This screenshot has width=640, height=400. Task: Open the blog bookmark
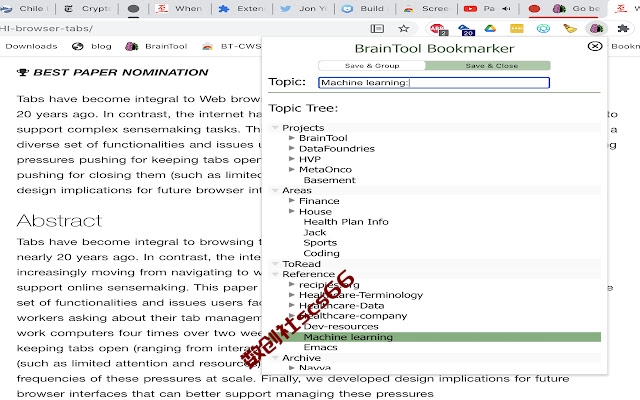tap(92, 47)
